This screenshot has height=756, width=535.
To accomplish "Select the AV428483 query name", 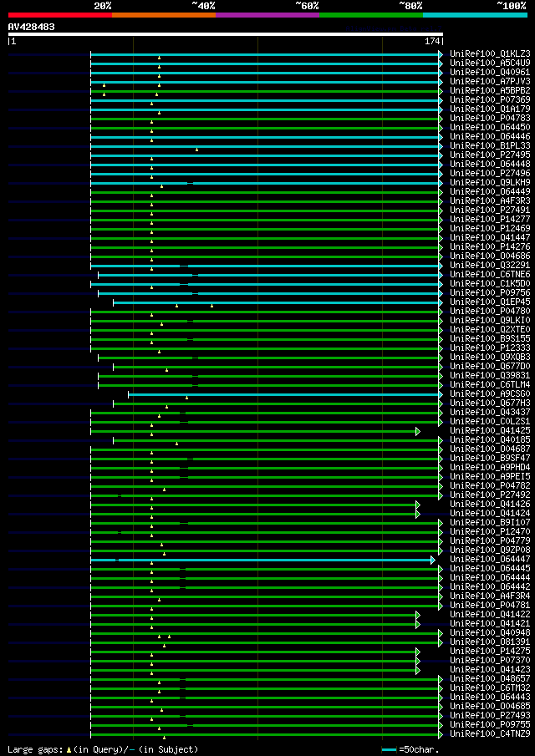I will [32, 27].
